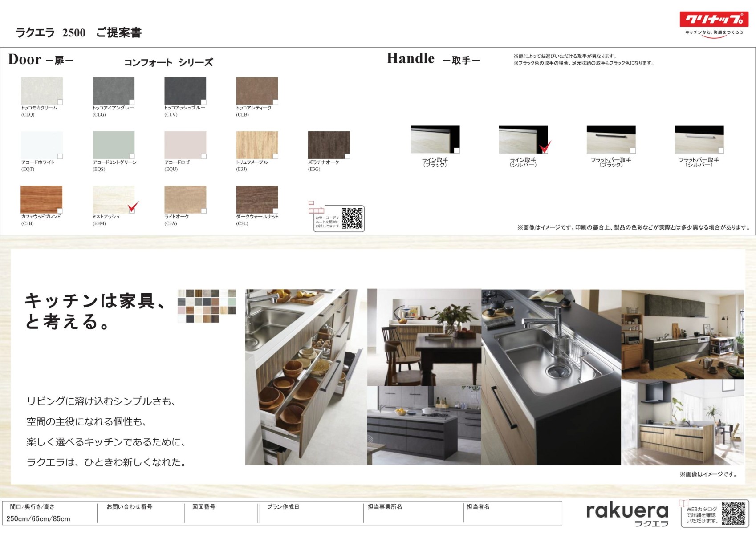Click the 図面番号 field
The height and width of the screenshot is (534, 756).
click(221, 513)
